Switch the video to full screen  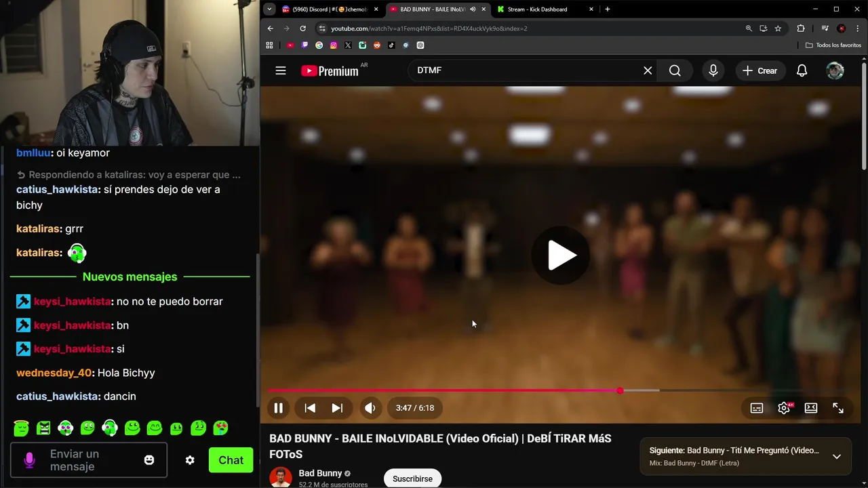(838, 407)
